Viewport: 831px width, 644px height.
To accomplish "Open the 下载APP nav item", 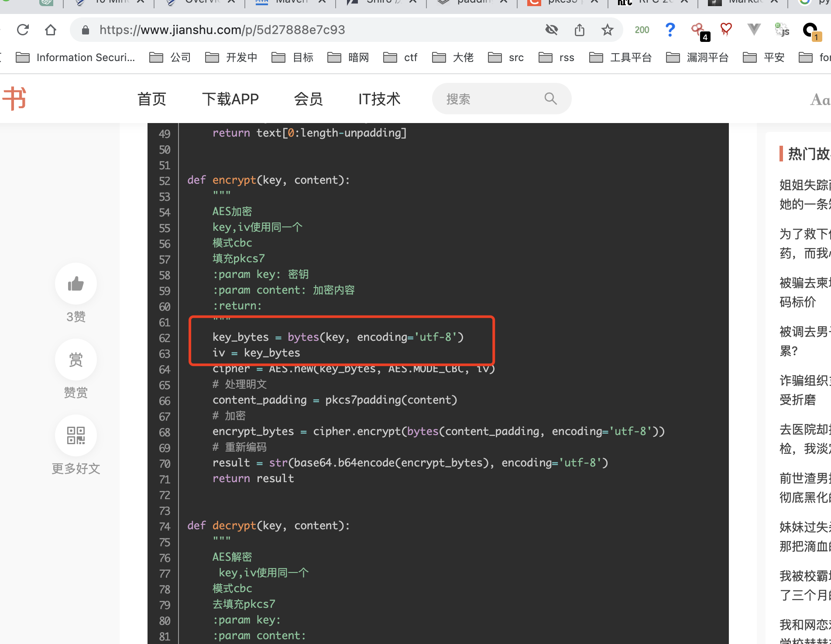I will (230, 99).
